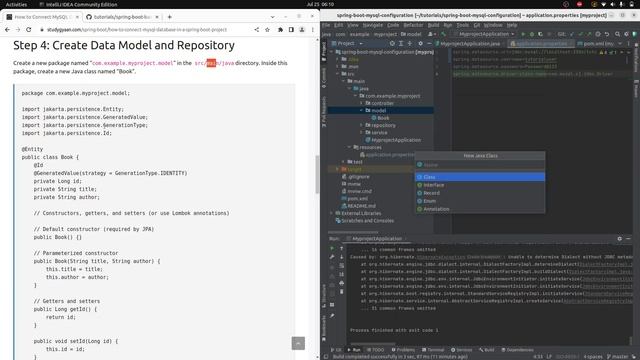This screenshot has height=360, width=640.
Task: Expand the repository package
Action: pos(361,125)
